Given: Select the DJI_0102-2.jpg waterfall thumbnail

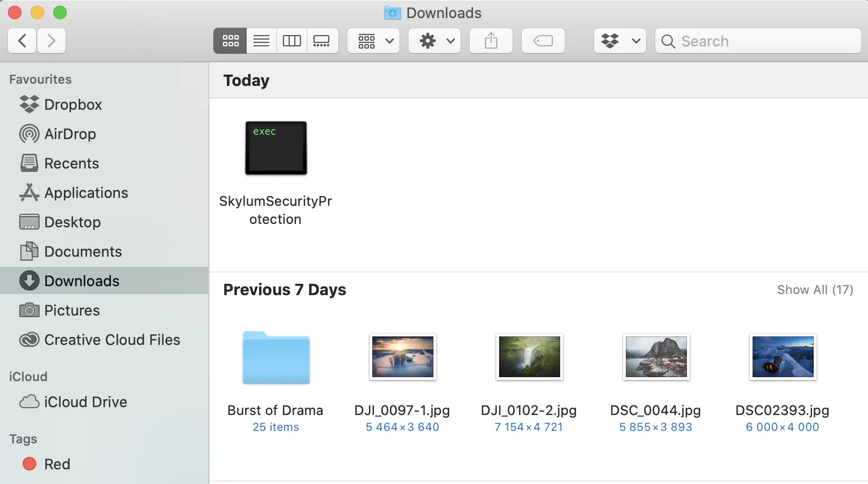Looking at the screenshot, I should (x=529, y=357).
